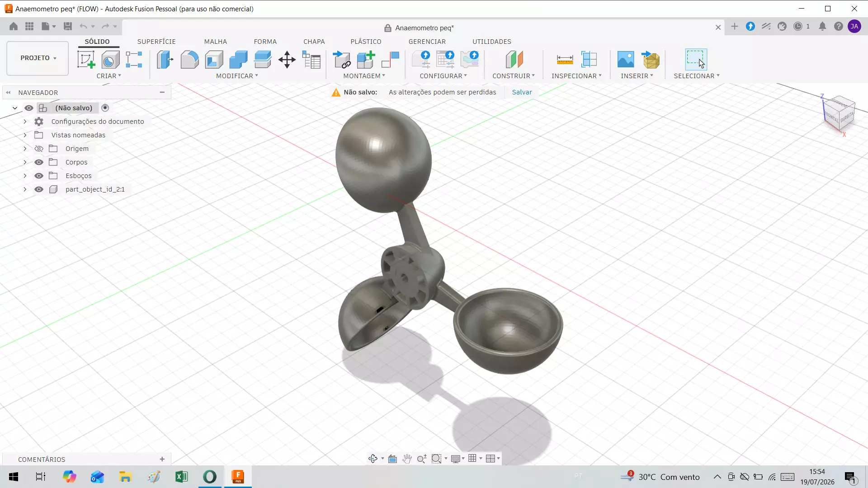The image size is (868, 488).
Task: Collapse the (Não salvo) root tree node
Action: (15, 108)
